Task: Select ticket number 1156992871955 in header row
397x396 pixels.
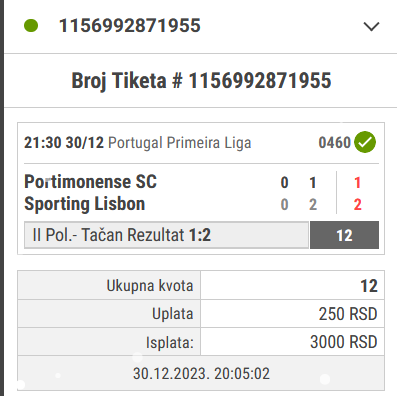Action: (x=130, y=26)
